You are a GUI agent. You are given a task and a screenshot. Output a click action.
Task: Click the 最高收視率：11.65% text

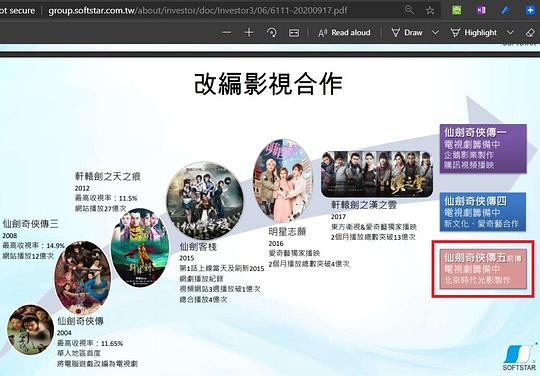click(90, 343)
